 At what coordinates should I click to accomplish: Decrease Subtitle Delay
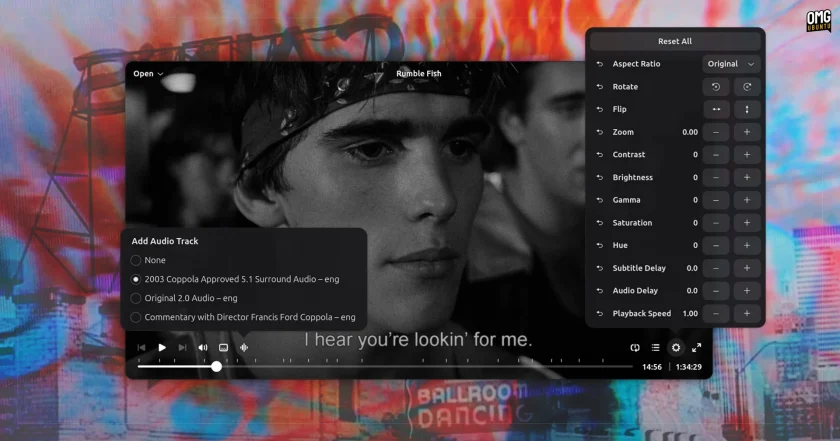click(x=716, y=268)
